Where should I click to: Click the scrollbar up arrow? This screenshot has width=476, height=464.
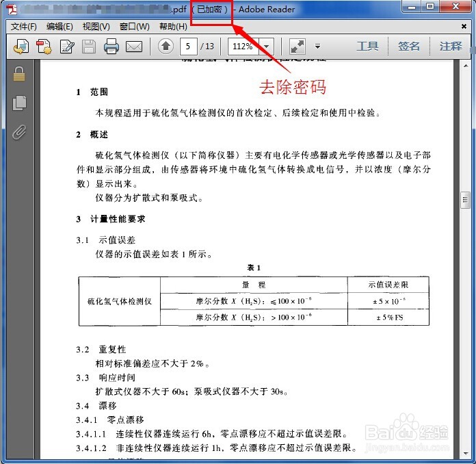point(466,66)
